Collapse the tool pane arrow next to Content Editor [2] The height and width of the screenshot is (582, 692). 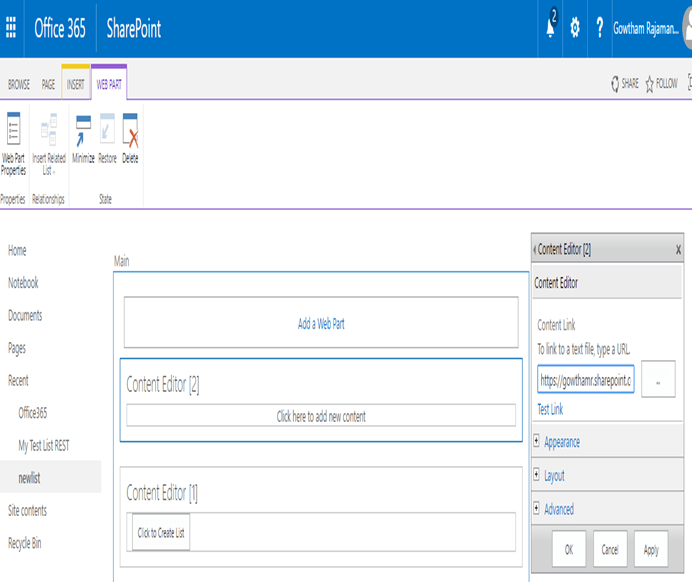[x=534, y=250]
